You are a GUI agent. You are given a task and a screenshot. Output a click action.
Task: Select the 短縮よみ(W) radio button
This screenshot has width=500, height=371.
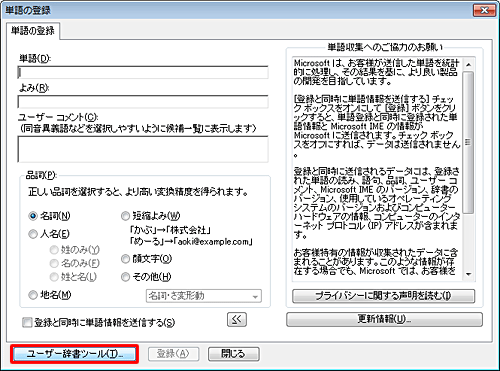click(x=125, y=216)
